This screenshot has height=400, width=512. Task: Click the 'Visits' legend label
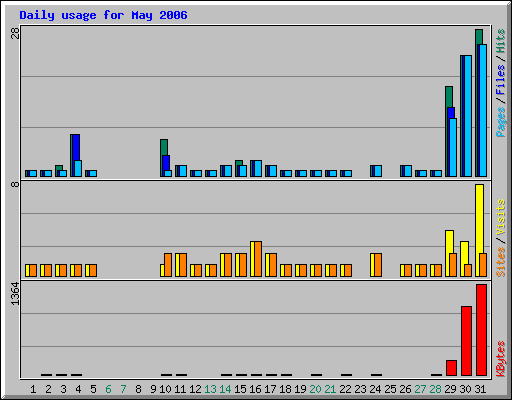[501, 217]
